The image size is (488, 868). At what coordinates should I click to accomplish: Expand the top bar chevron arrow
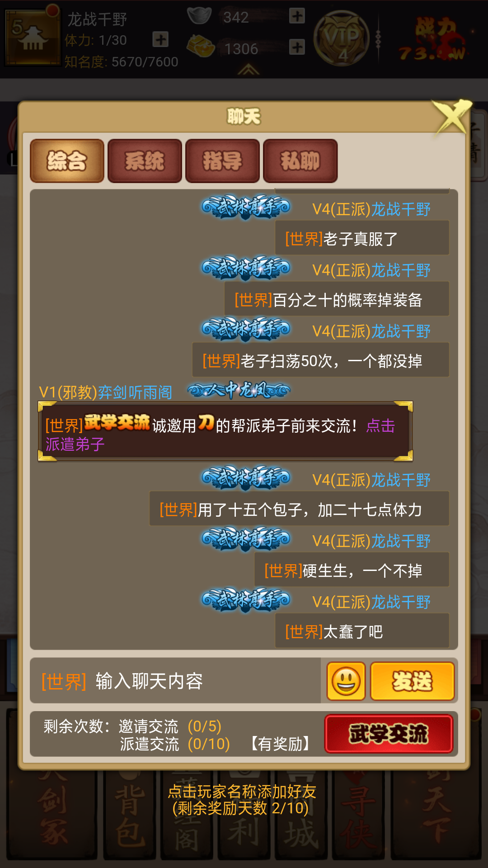pyautogui.click(x=249, y=70)
